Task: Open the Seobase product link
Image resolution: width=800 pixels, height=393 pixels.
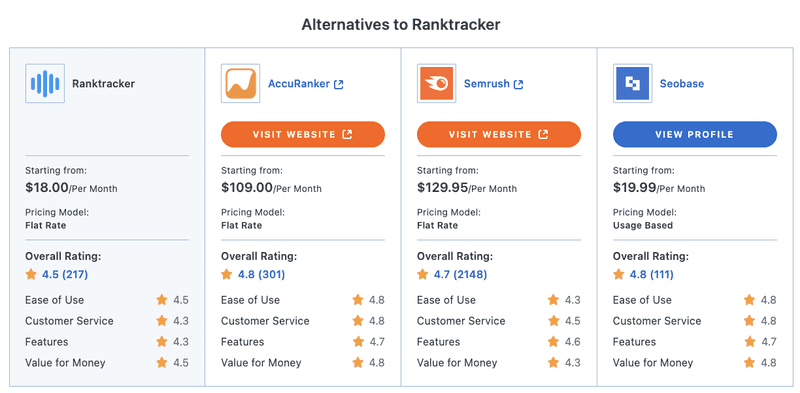Action: [682, 84]
